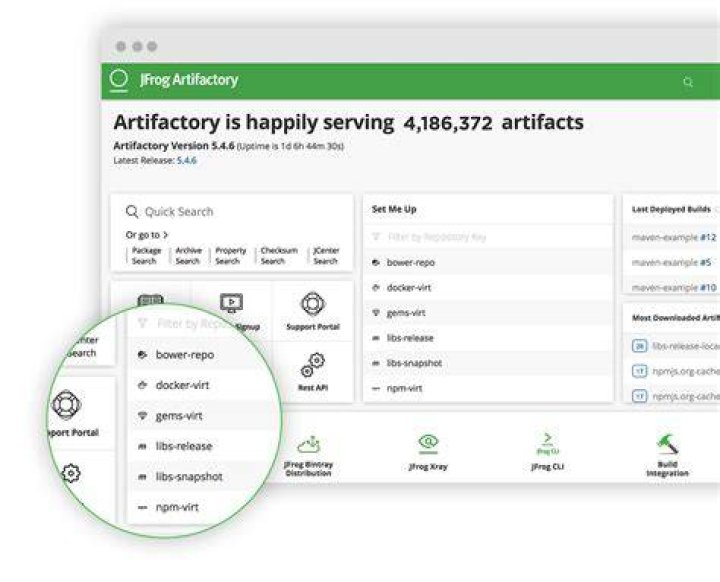This screenshot has width=720, height=582.
Task: Select libs-release row in Set Me Up panel
Action: pos(488,339)
